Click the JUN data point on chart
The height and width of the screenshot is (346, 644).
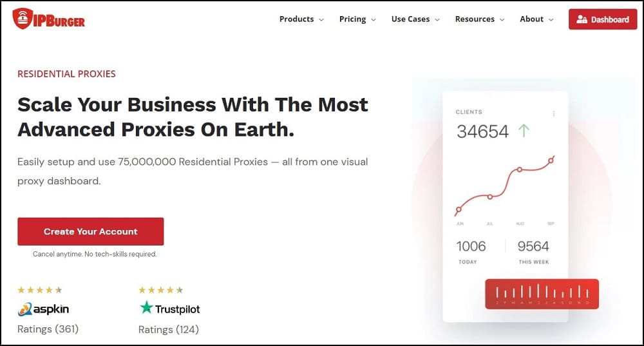click(459, 209)
